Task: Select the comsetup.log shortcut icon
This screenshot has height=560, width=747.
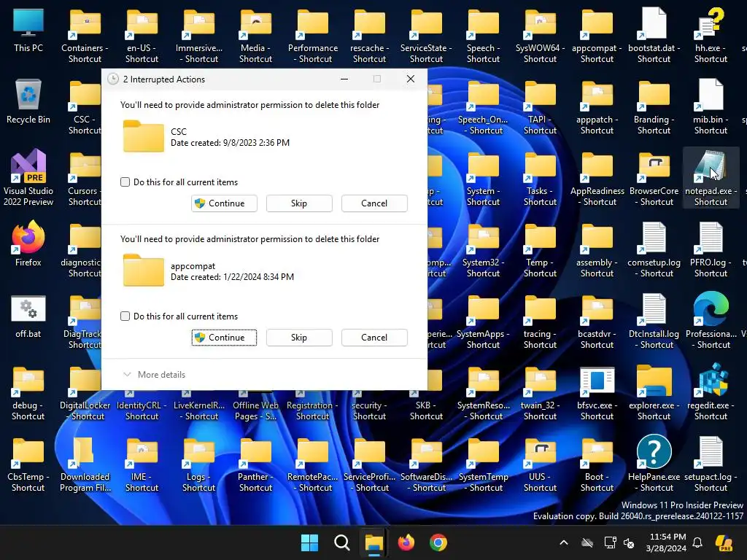Action: pos(654,249)
